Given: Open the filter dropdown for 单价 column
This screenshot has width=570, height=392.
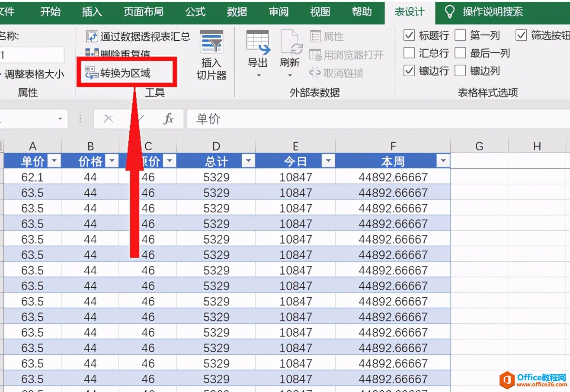Looking at the screenshot, I should pyautogui.click(x=54, y=161).
